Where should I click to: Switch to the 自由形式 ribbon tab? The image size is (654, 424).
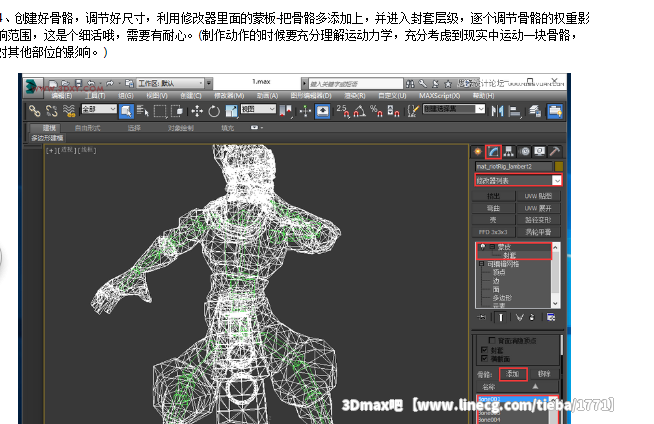[x=87, y=128]
